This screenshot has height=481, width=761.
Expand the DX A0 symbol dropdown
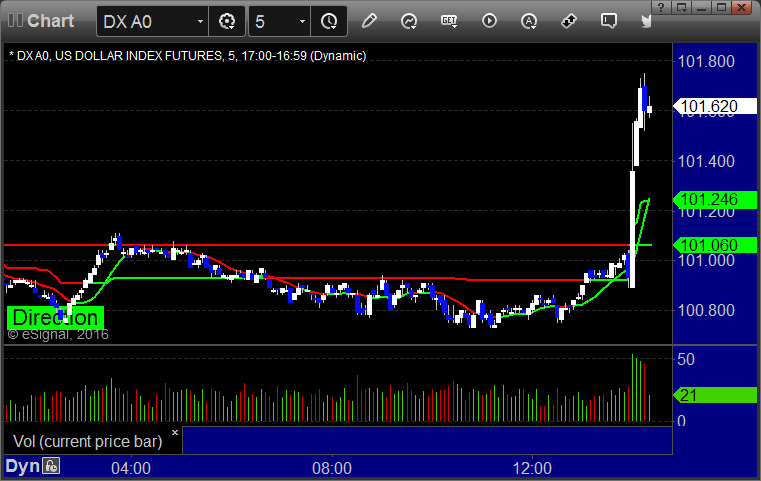[200, 21]
